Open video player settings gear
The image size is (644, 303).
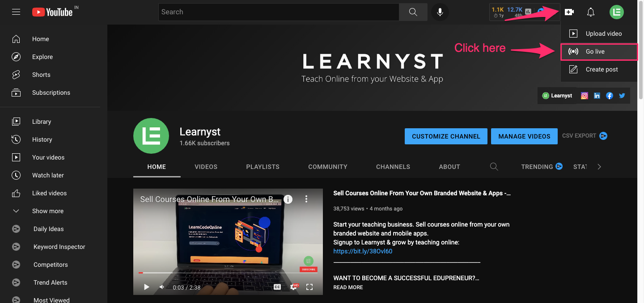tap(293, 287)
